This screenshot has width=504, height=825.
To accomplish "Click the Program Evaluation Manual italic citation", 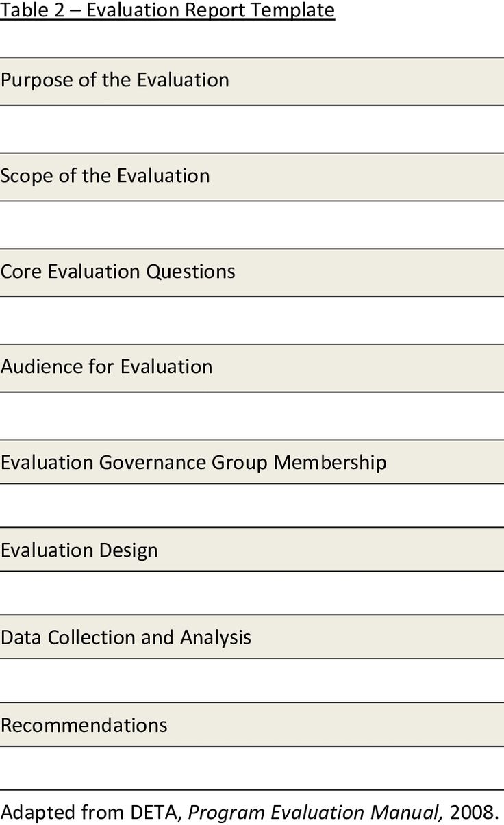I will (316, 813).
